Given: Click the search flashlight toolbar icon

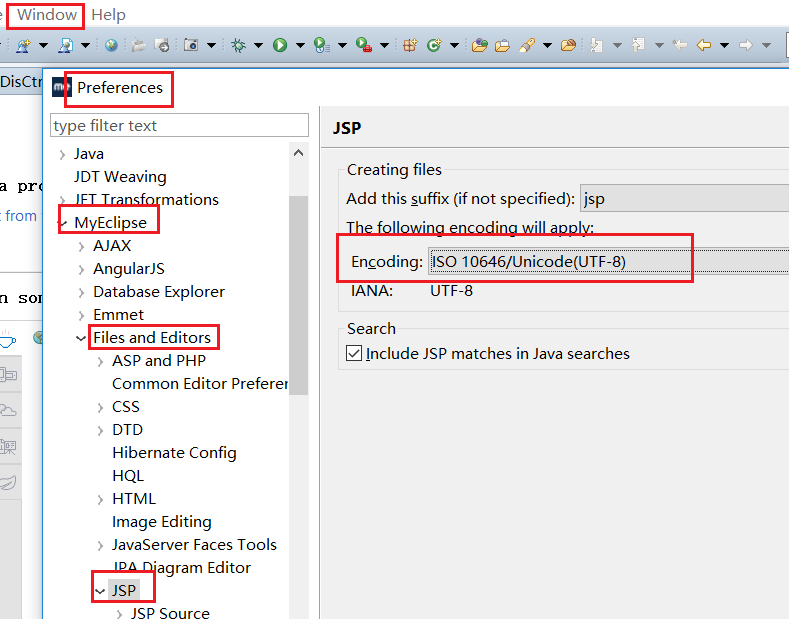Looking at the screenshot, I should click(526, 46).
